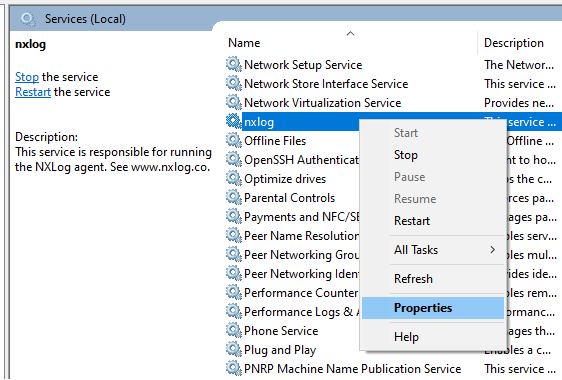Select PNRP Machine Name Publication Service row
This screenshot has width=562, height=380.
tap(394, 369)
